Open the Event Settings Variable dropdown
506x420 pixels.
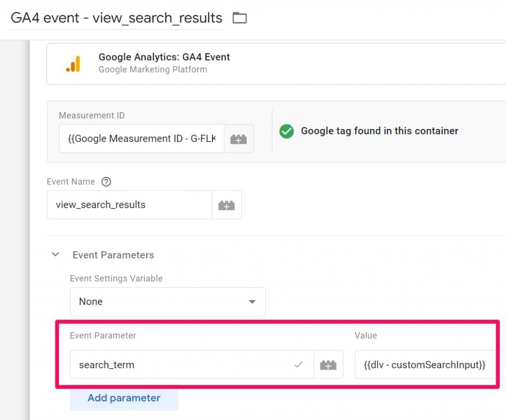(x=168, y=301)
